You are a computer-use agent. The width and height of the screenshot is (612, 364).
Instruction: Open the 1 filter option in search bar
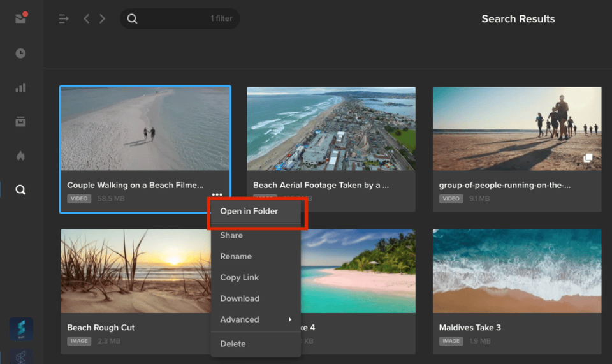click(x=221, y=18)
